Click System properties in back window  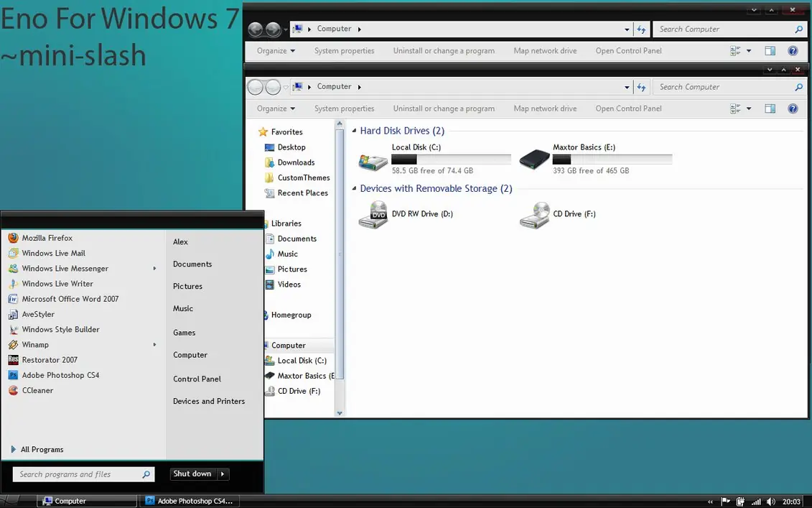345,51
